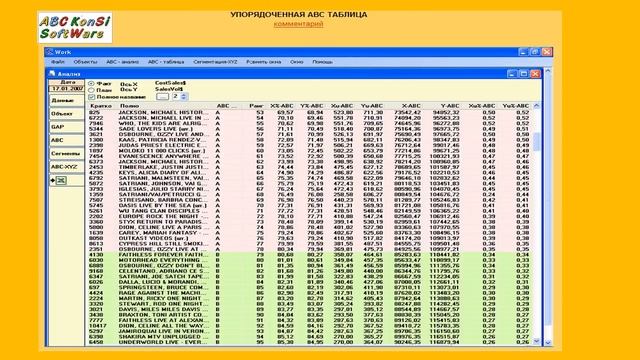
Task: Click the Анализ window title icon
Action: (x=52, y=73)
